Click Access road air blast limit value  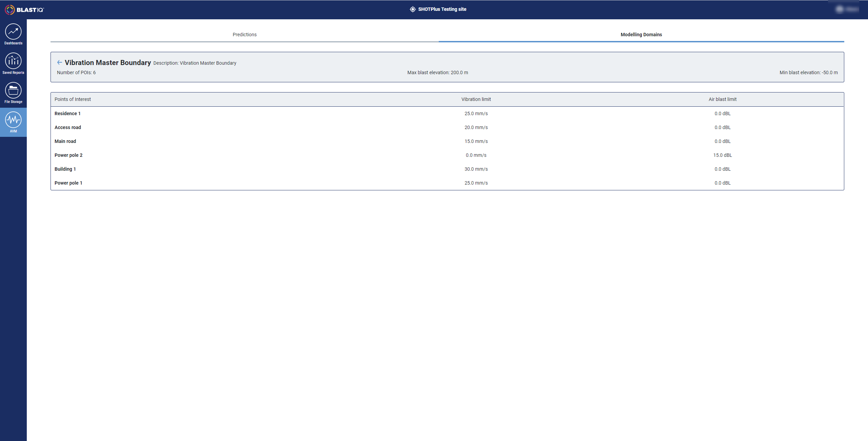[723, 127]
